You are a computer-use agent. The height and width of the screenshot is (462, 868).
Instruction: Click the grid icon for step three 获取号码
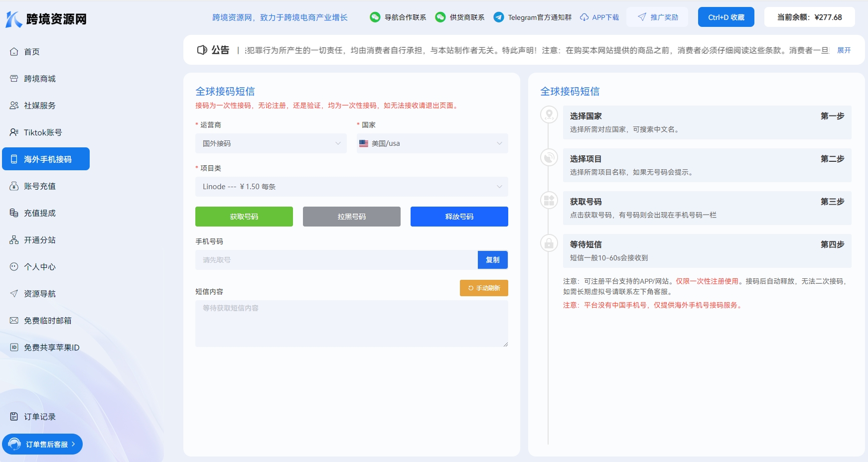(x=549, y=201)
